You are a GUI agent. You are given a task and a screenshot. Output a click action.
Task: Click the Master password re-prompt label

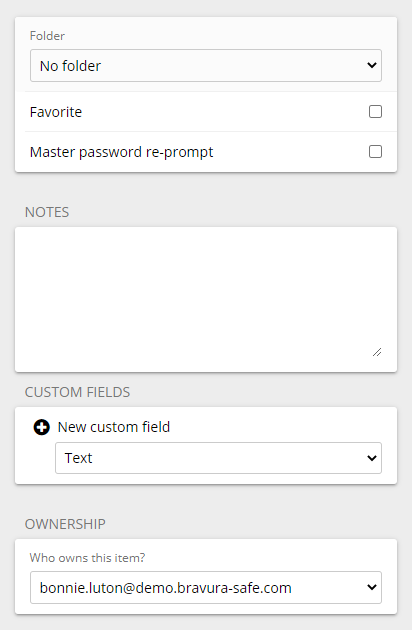(121, 152)
